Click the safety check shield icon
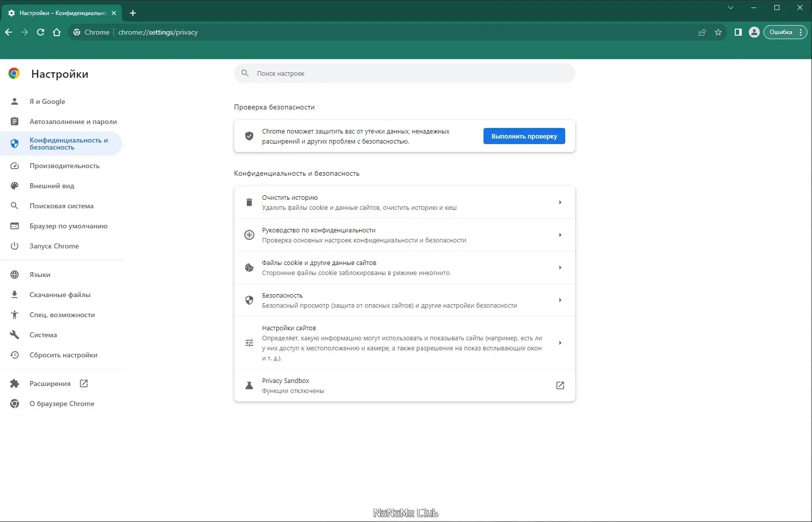The width and height of the screenshot is (812, 522). [x=249, y=136]
